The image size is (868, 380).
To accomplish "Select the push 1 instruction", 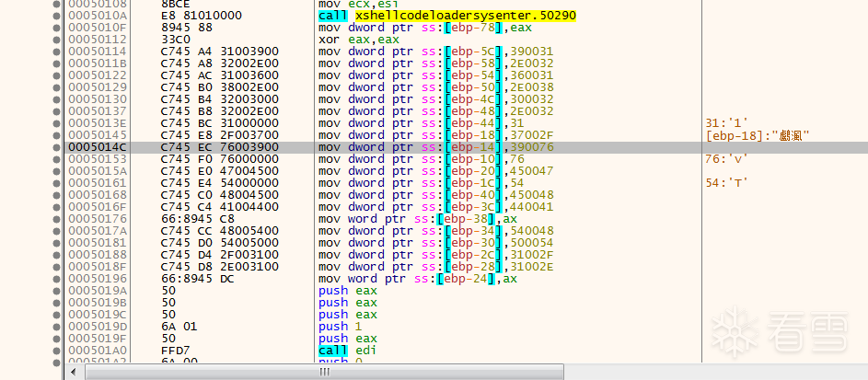I will pos(340,327).
